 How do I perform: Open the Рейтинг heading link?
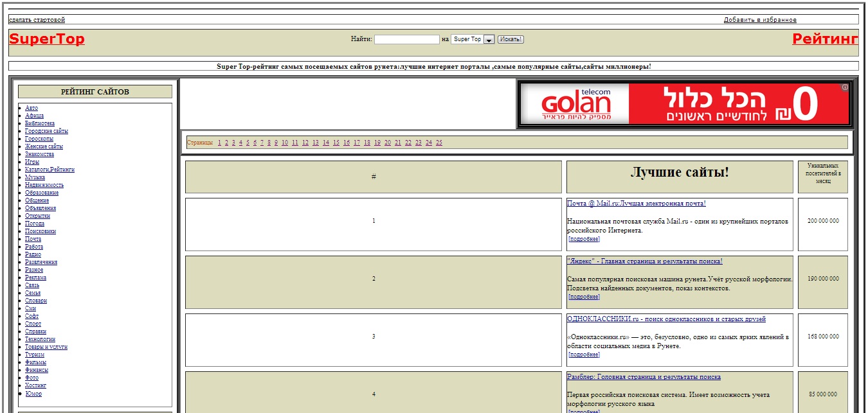pyautogui.click(x=826, y=39)
